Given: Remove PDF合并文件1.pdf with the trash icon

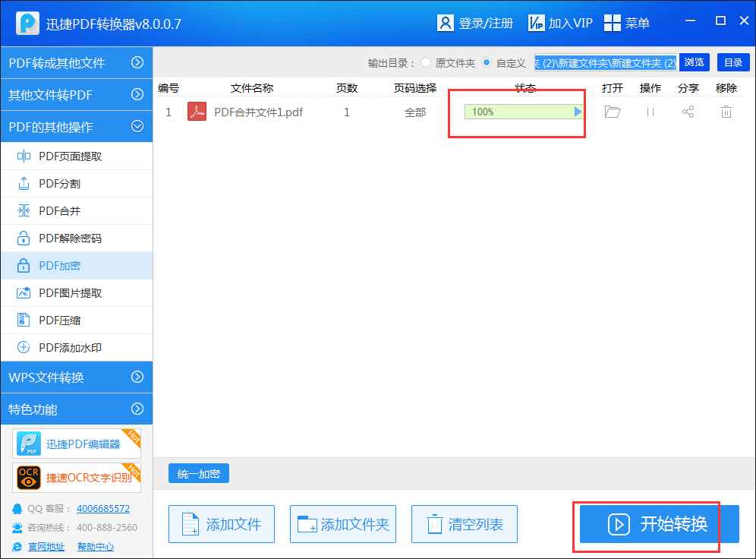Looking at the screenshot, I should point(726,112).
